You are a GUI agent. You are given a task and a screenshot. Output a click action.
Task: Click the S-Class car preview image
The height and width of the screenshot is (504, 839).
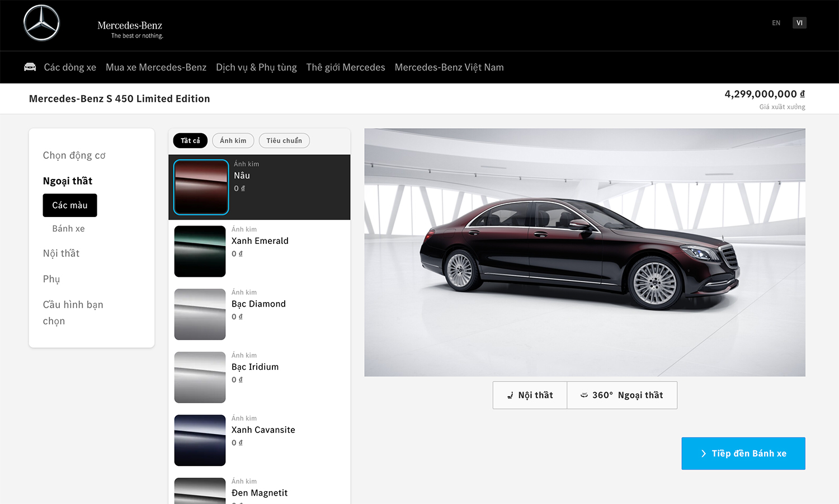[585, 252]
